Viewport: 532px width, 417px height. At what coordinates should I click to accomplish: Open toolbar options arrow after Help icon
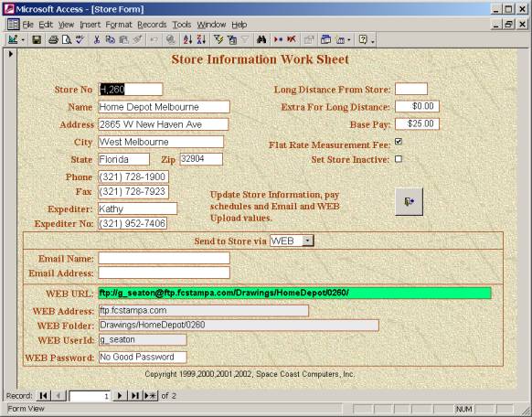point(373,41)
